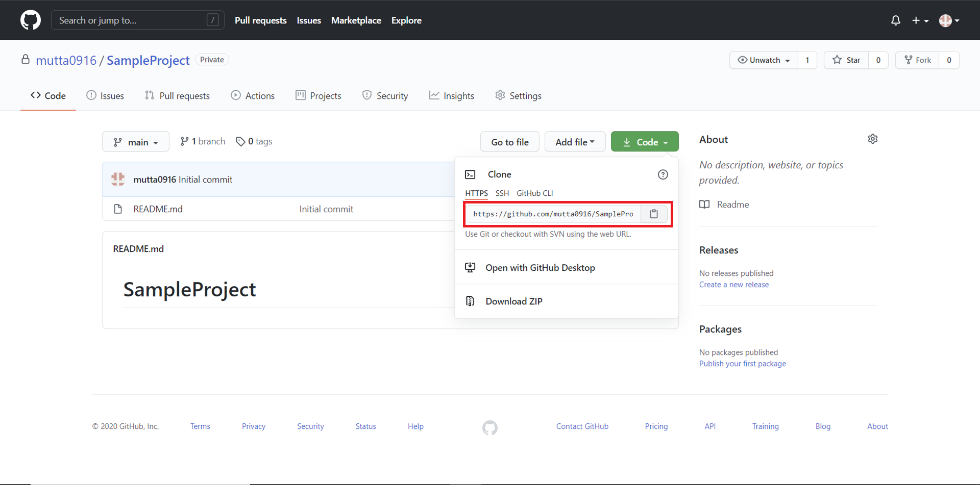Screen dimensions: 980x485
Task: Open the Packages heading link
Action: 720,329
